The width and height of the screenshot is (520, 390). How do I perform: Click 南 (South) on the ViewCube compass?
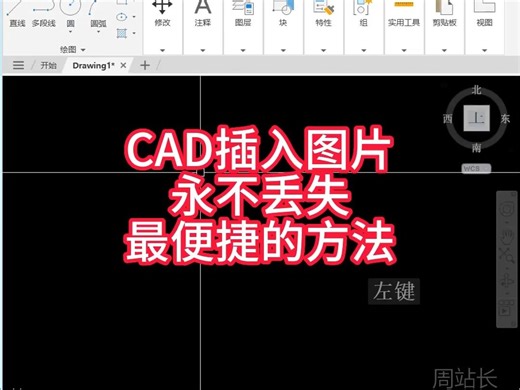477,147
